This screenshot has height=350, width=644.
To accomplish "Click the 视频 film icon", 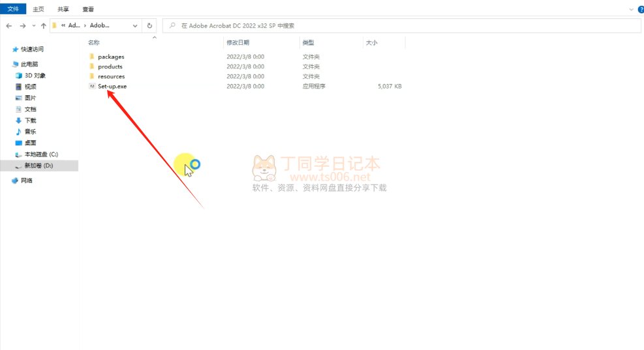I will click(18, 87).
